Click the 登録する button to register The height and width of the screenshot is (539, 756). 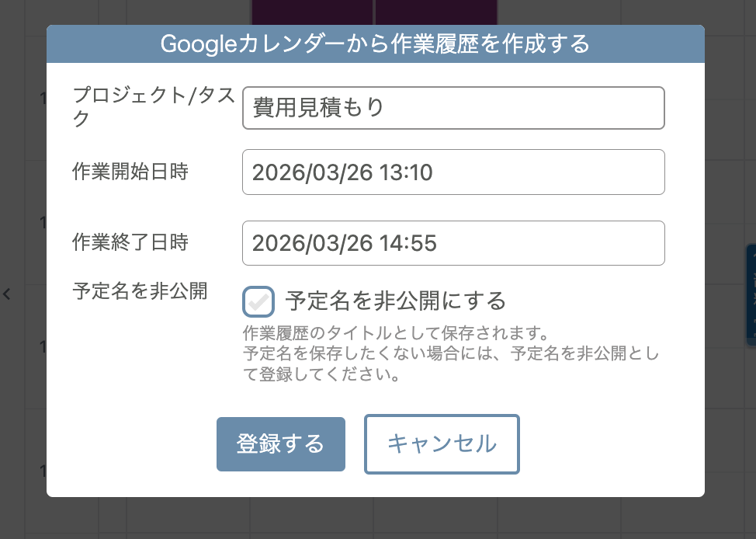coord(281,443)
